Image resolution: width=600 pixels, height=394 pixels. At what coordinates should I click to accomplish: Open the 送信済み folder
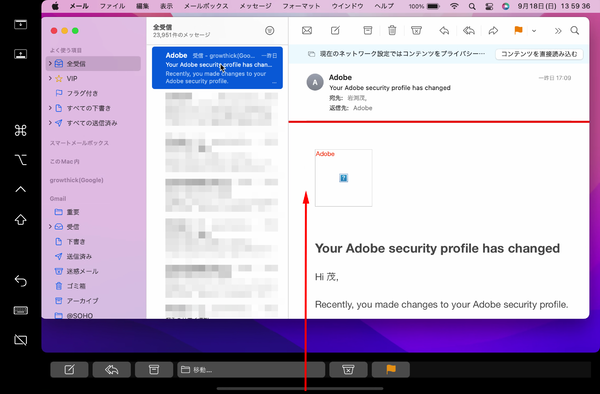click(79, 256)
